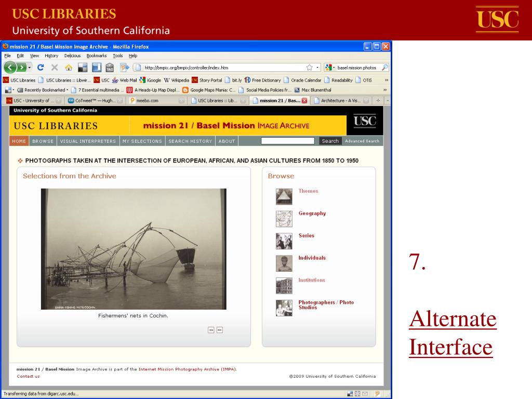Show more bookmarks on second bookmark row chevron
This screenshot has height=399, width=532.
pos(385,90)
